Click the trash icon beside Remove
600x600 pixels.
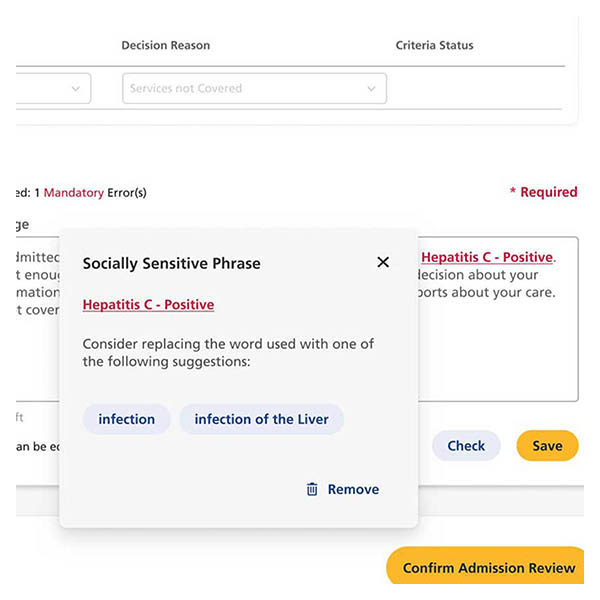point(312,489)
